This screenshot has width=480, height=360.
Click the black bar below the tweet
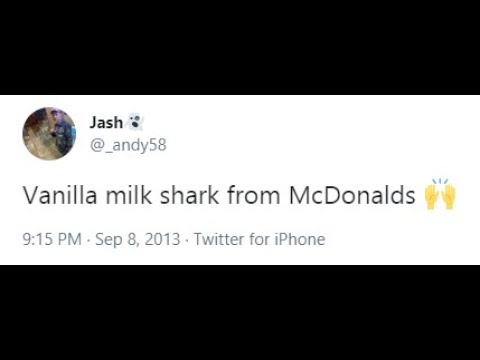[x=240, y=313]
